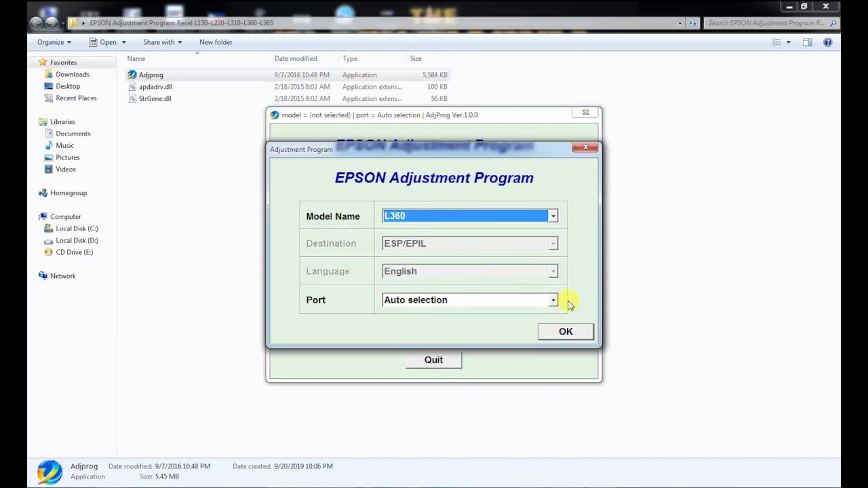Select Homegroup in navigation pane

(x=68, y=193)
